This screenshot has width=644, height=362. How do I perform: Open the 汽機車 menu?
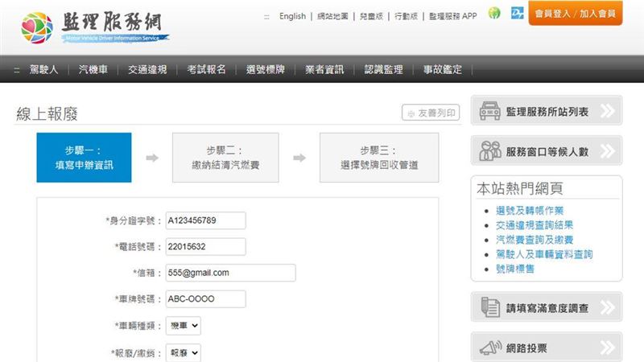click(x=93, y=69)
